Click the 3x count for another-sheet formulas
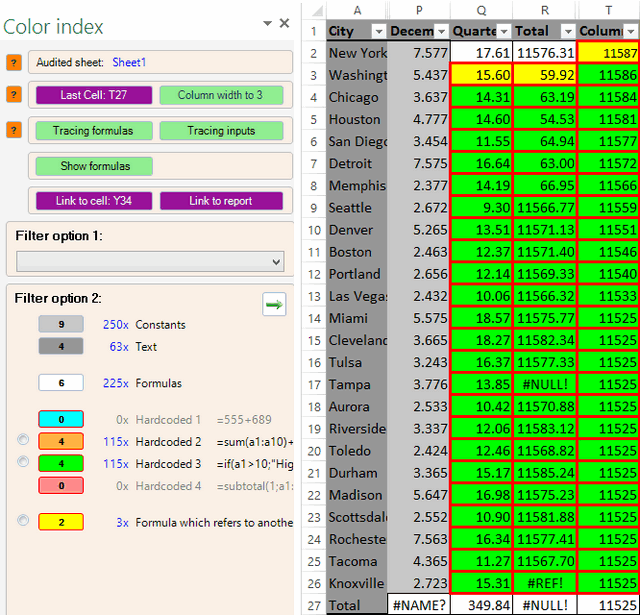Viewport: 640px width, 615px height. pyautogui.click(x=122, y=523)
